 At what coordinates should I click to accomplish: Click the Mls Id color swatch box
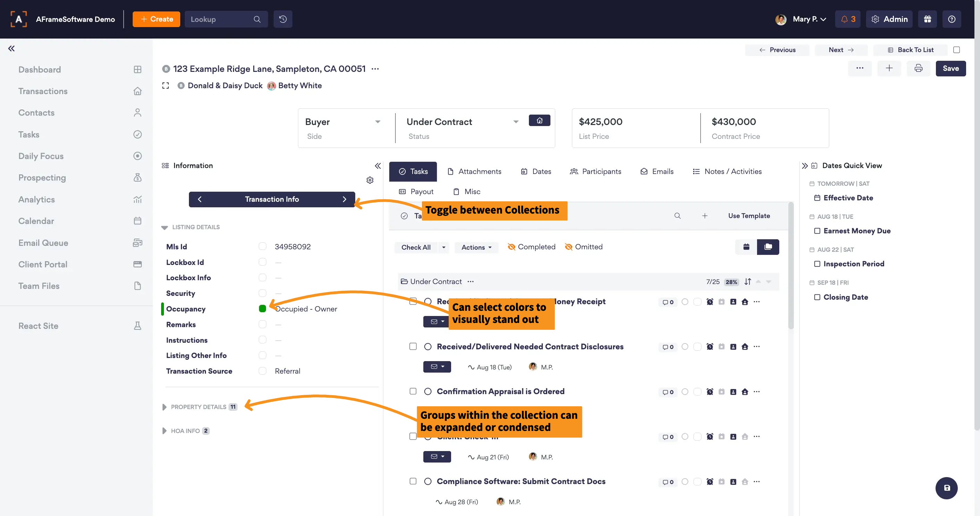(x=262, y=246)
